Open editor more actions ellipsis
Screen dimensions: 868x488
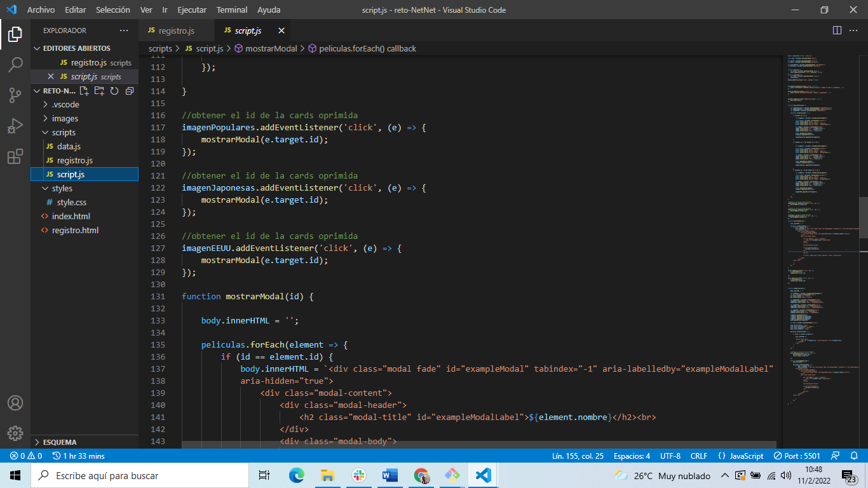853,30
